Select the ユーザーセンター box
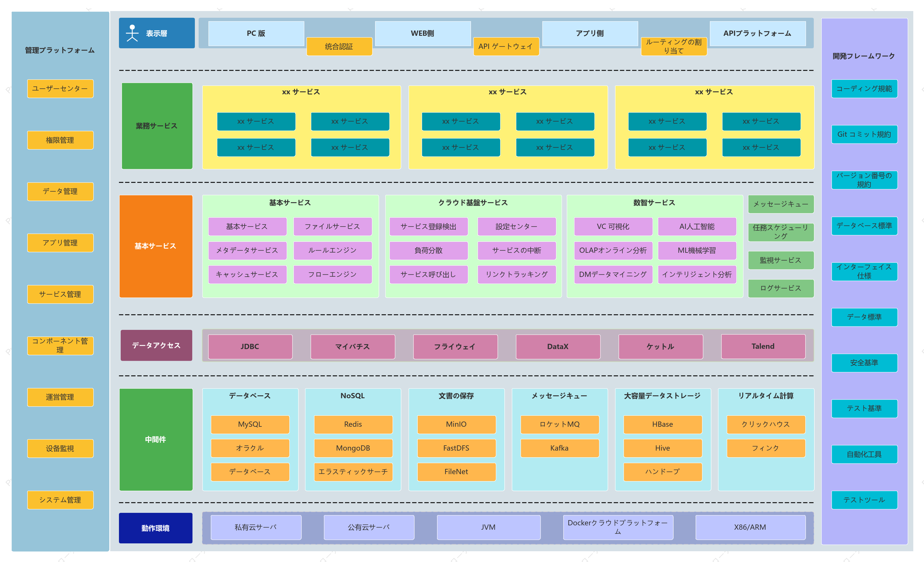Viewport: 924px width, 562px height. point(60,88)
